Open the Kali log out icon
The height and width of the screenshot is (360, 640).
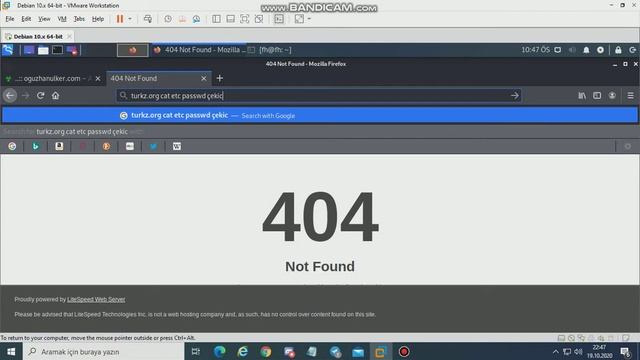[633, 50]
